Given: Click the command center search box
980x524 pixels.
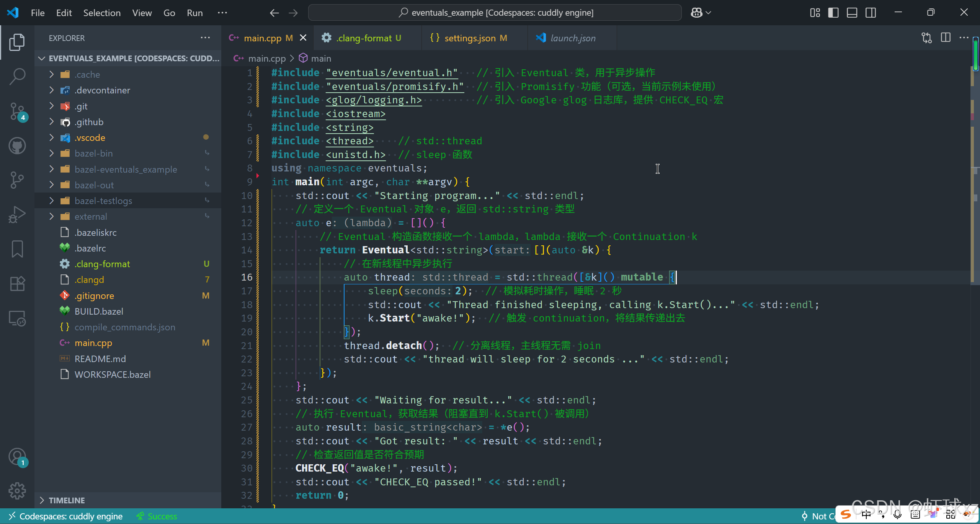Looking at the screenshot, I should coord(495,13).
